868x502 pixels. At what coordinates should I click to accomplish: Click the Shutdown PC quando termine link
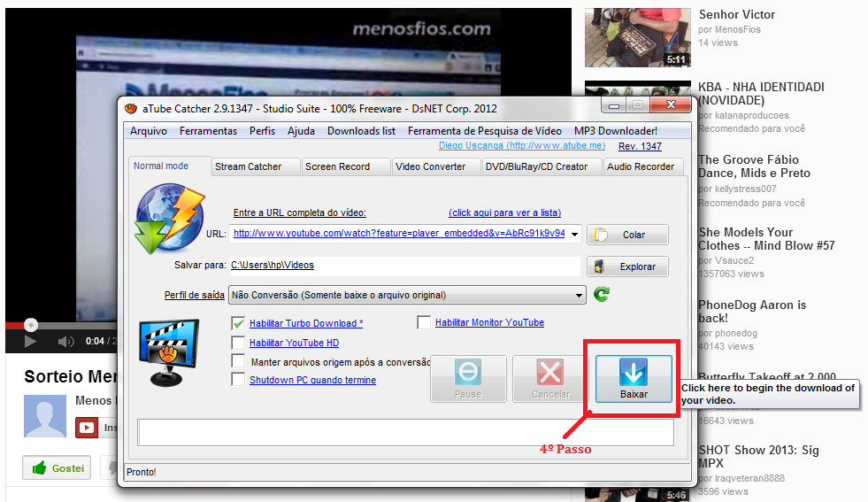(312, 380)
